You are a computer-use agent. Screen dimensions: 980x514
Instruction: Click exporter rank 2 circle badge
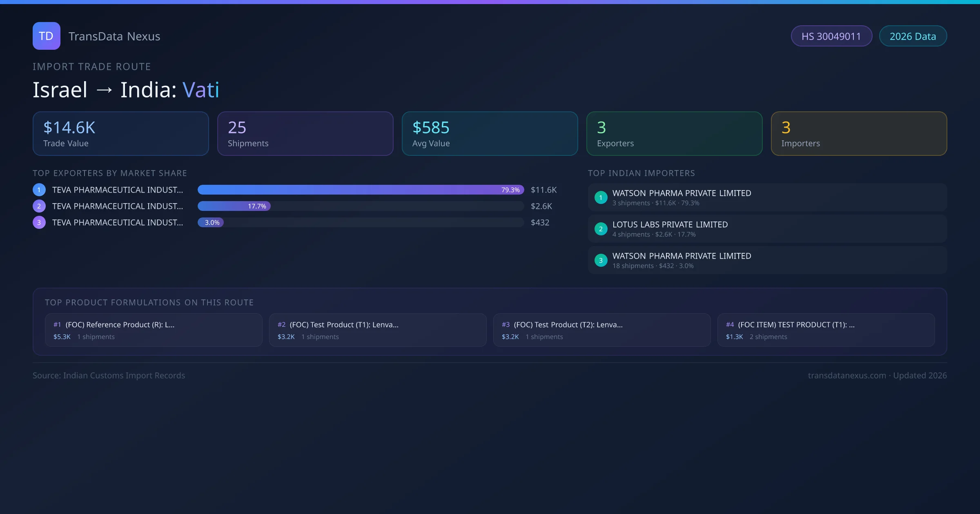39,206
